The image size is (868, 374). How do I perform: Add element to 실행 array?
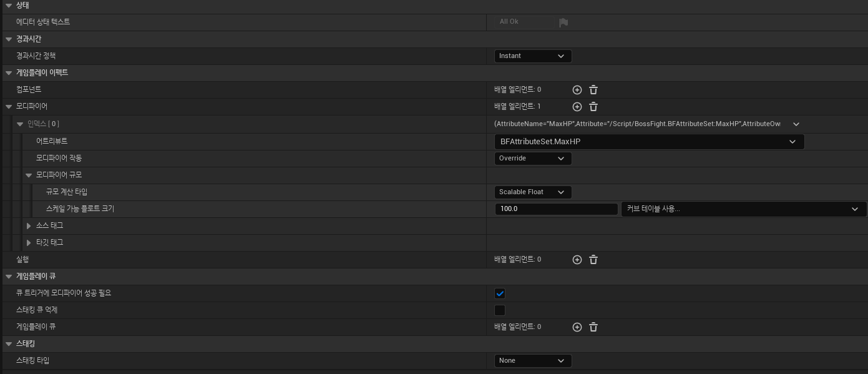click(x=577, y=260)
